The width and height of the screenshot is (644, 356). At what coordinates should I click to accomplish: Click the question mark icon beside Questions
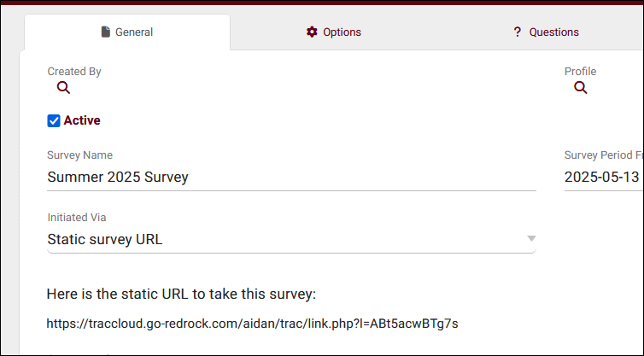click(x=517, y=32)
